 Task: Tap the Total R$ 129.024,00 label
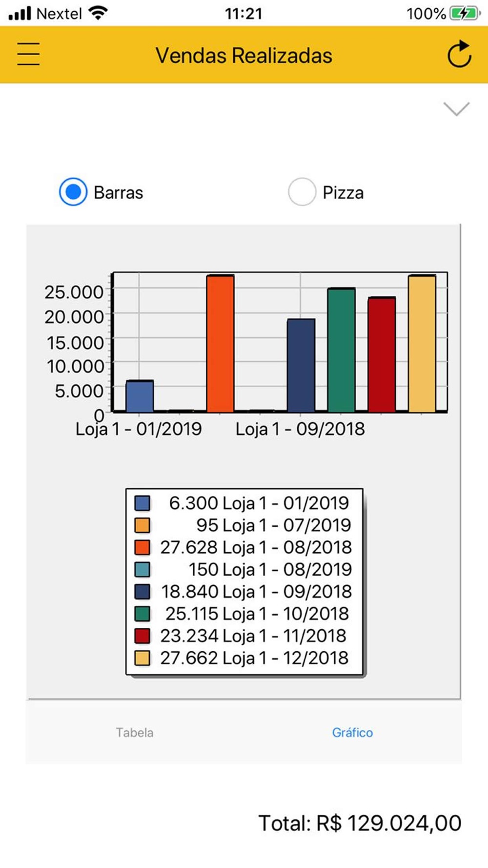[x=360, y=823]
